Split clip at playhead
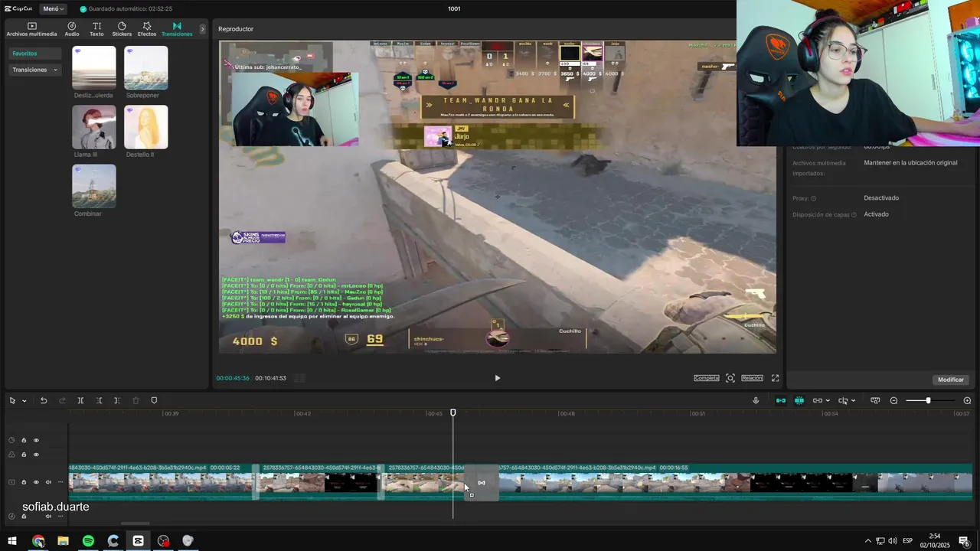The width and height of the screenshot is (980, 551). pos(80,401)
